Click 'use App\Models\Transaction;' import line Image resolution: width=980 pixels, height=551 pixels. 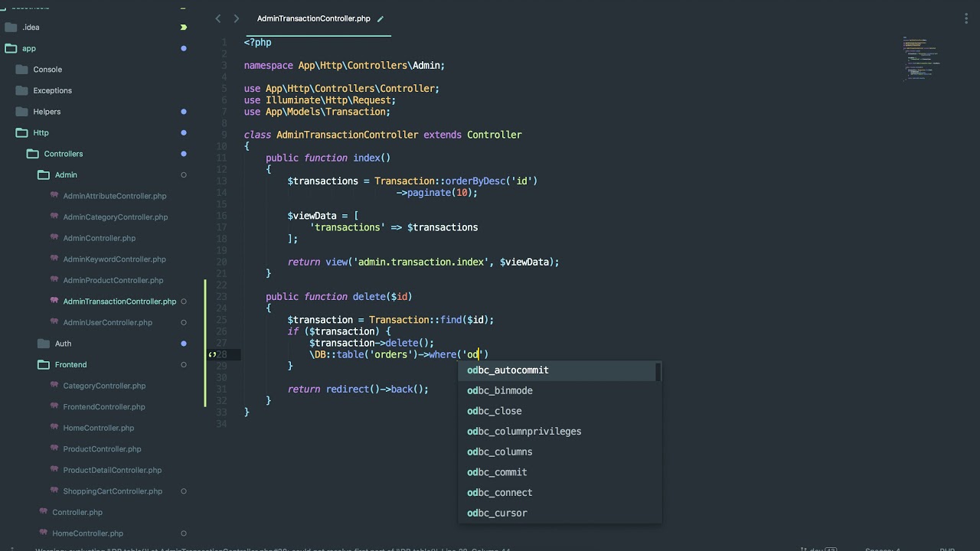tap(317, 112)
